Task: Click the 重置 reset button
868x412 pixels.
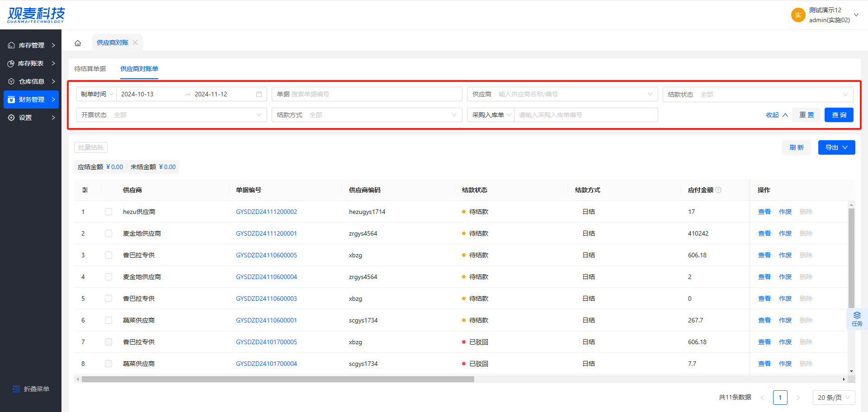Action: pyautogui.click(x=807, y=115)
